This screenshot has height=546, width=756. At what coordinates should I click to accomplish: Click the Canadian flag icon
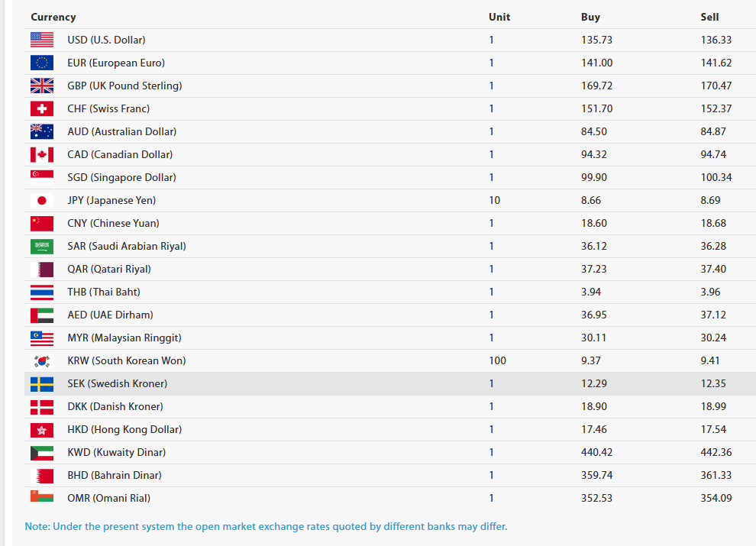tap(42, 154)
